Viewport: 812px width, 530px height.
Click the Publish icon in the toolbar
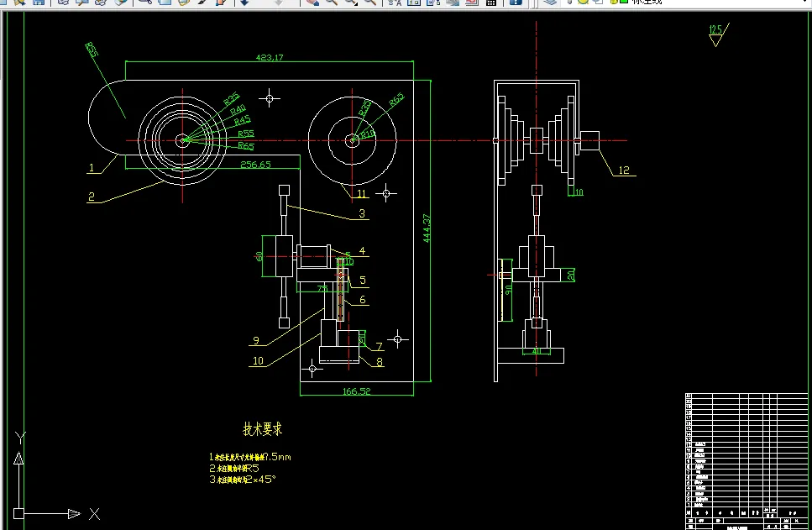[101, 2]
